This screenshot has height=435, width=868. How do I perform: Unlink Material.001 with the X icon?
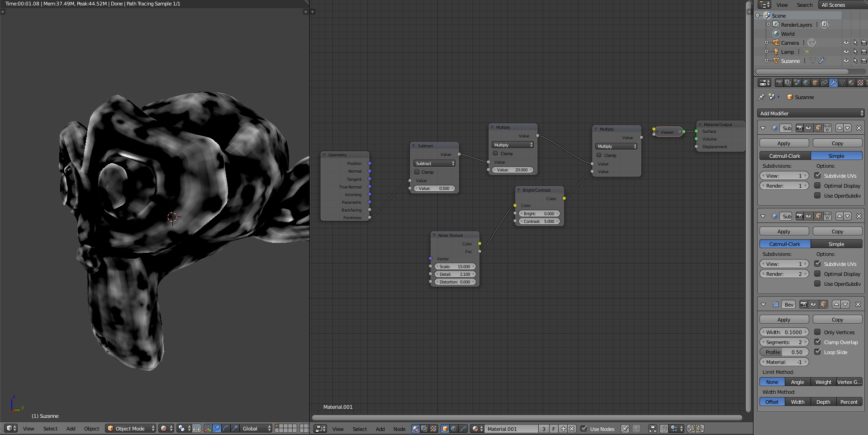click(572, 429)
